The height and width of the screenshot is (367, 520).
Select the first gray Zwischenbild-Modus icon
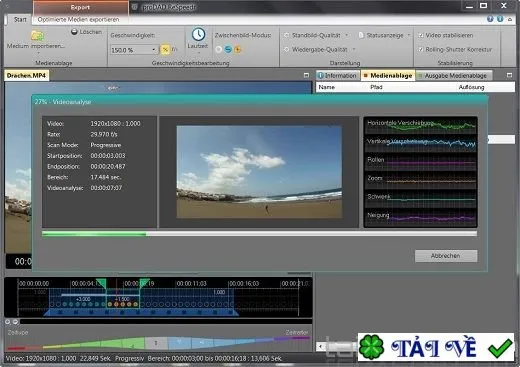tap(219, 49)
